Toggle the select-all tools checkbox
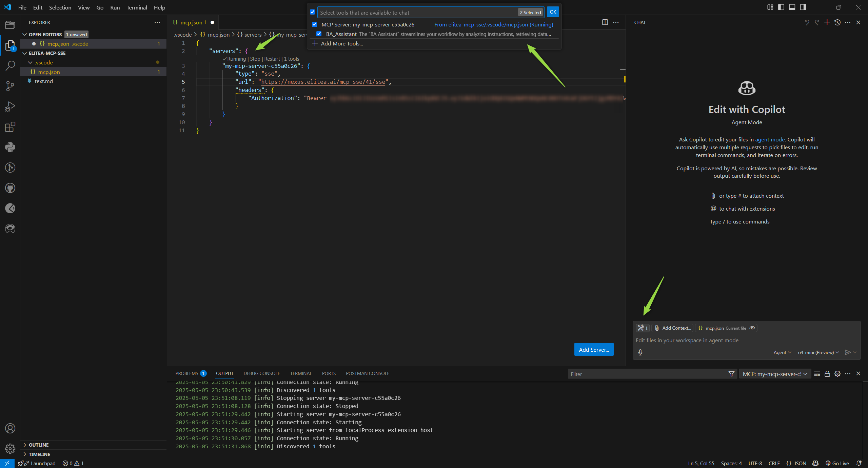 (x=313, y=12)
